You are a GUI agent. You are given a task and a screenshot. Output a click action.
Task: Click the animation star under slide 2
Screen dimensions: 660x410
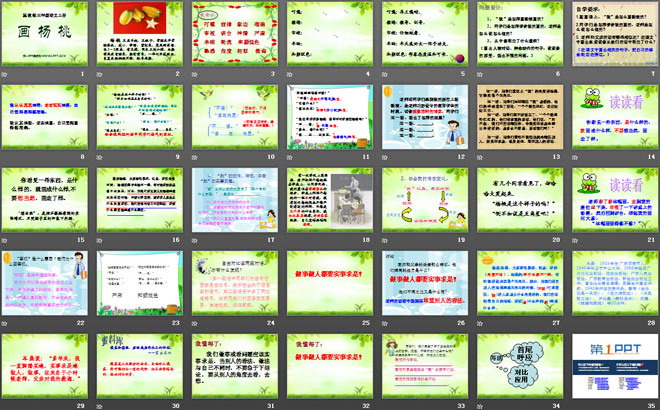tap(100, 75)
